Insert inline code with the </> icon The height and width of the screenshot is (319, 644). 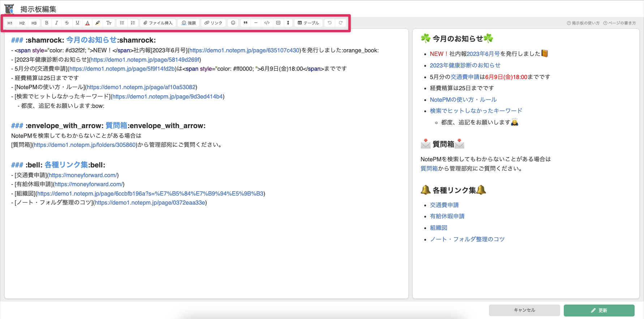[267, 23]
